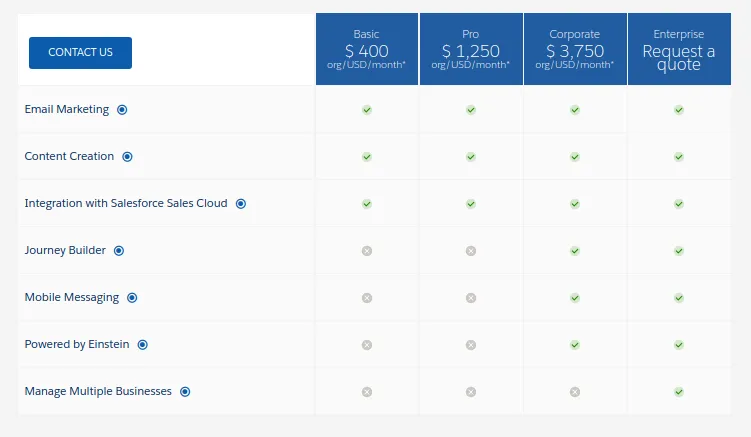The height and width of the screenshot is (437, 751).
Task: Click Mobile Messaging gray X under Basic
Action: tap(367, 298)
